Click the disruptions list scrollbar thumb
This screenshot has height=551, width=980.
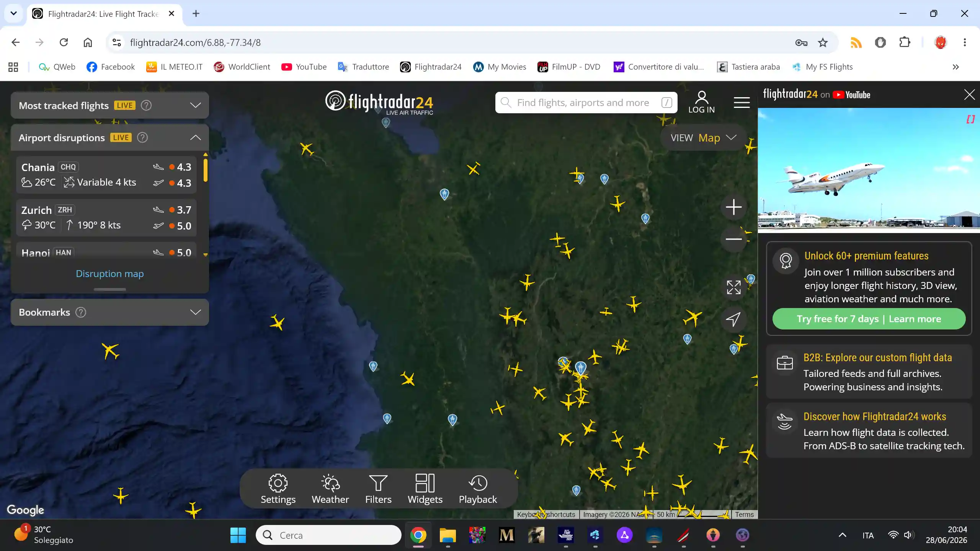pos(206,170)
